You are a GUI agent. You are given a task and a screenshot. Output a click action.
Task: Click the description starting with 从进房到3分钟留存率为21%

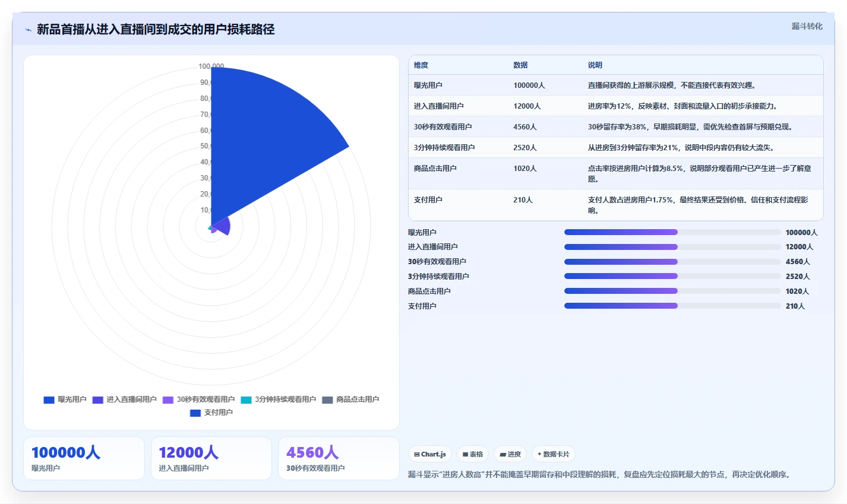coord(681,148)
